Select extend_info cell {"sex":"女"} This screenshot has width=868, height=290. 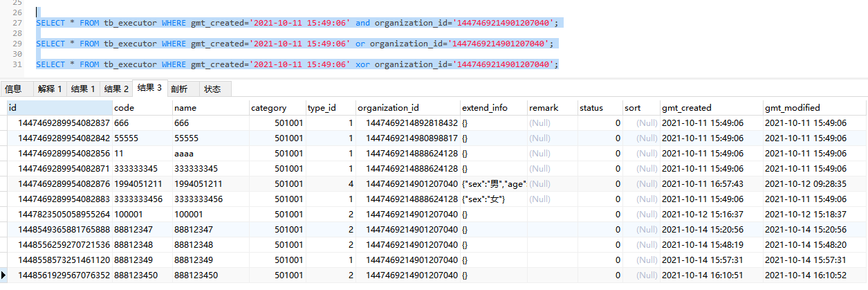[493, 199]
